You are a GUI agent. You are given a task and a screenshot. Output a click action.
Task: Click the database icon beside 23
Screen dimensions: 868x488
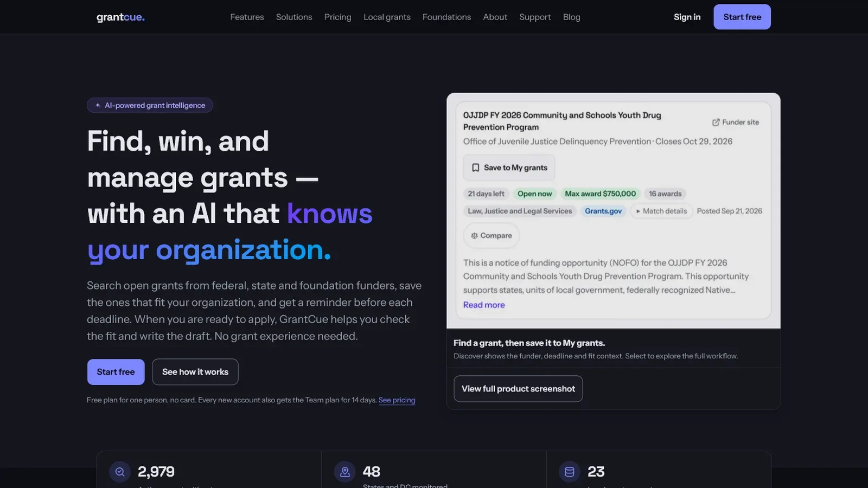(x=570, y=472)
